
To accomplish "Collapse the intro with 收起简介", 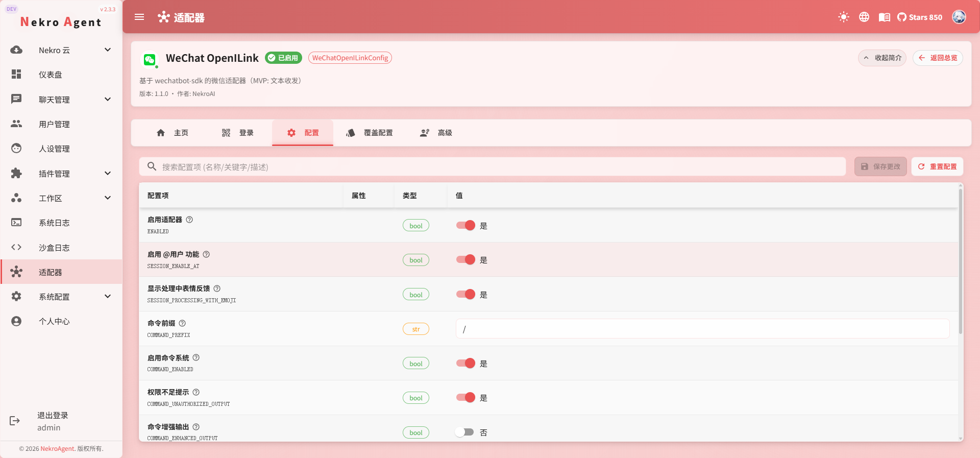I will coord(882,58).
